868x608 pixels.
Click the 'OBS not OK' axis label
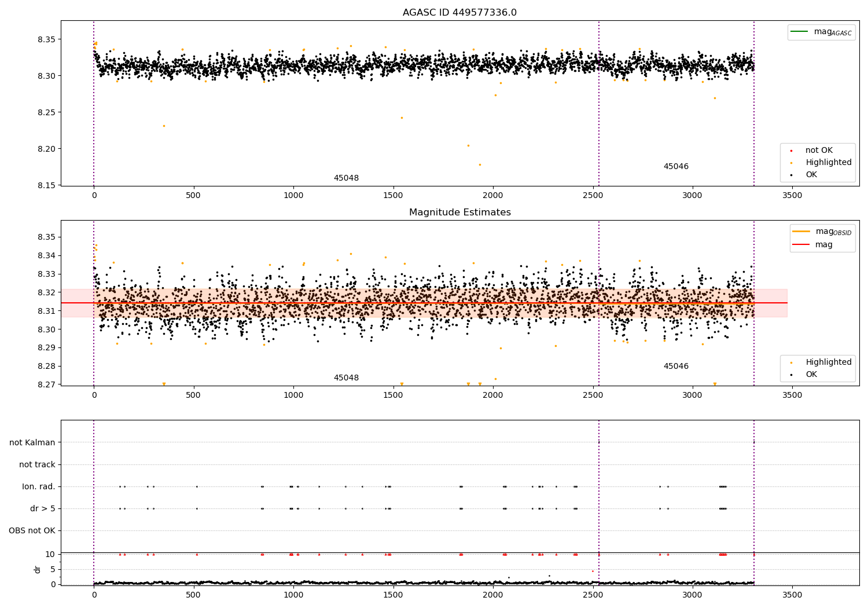click(32, 531)
